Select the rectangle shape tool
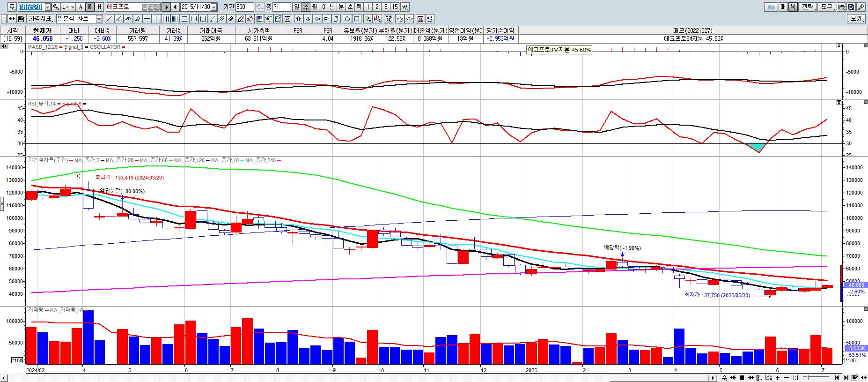 [356, 19]
